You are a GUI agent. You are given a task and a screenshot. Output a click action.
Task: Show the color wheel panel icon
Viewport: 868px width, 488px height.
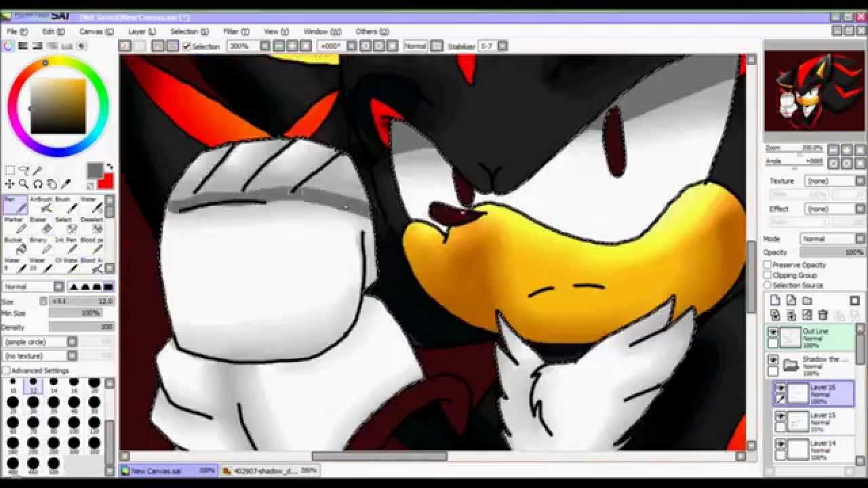click(8, 46)
